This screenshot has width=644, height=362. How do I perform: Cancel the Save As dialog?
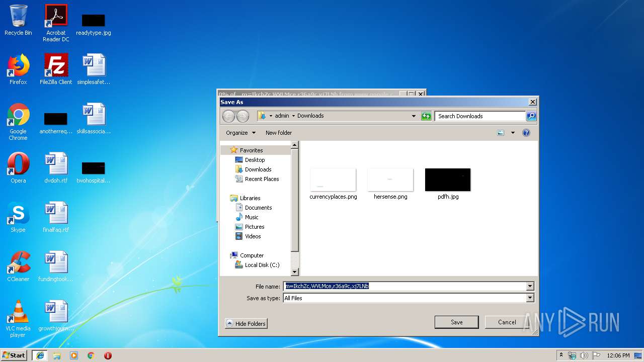point(507,322)
